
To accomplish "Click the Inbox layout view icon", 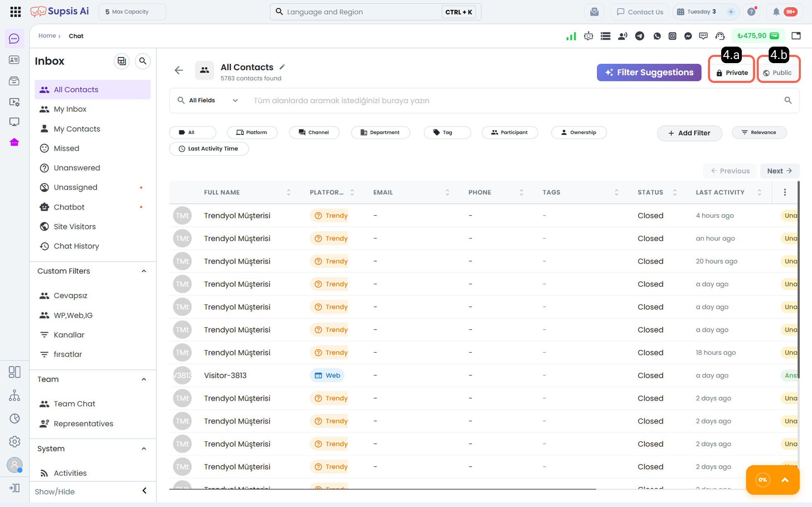I will click(x=122, y=61).
